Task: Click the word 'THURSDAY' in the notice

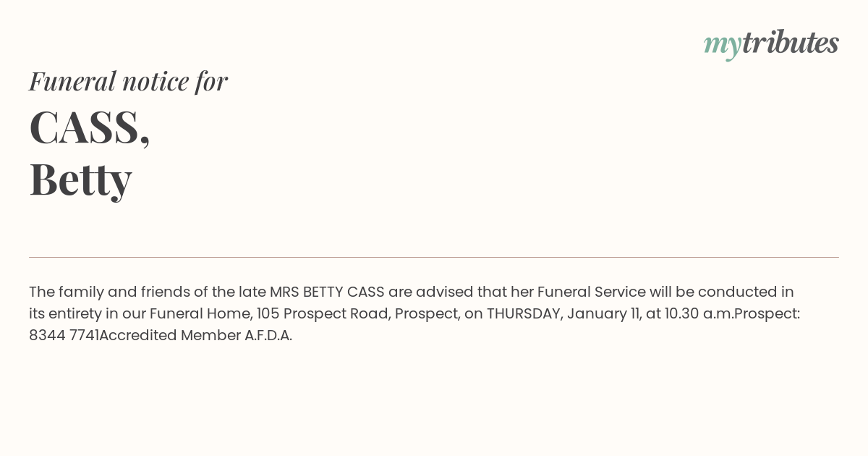Action: click(x=524, y=313)
